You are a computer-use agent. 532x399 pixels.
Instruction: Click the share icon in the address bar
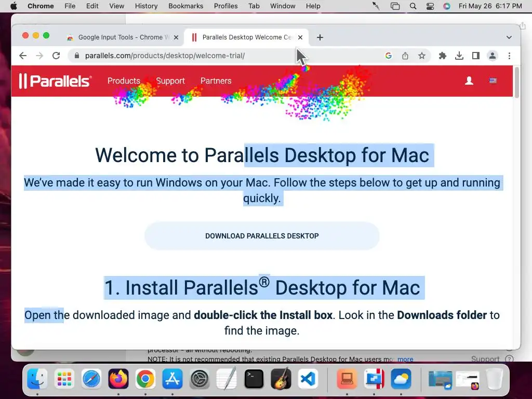405,56
